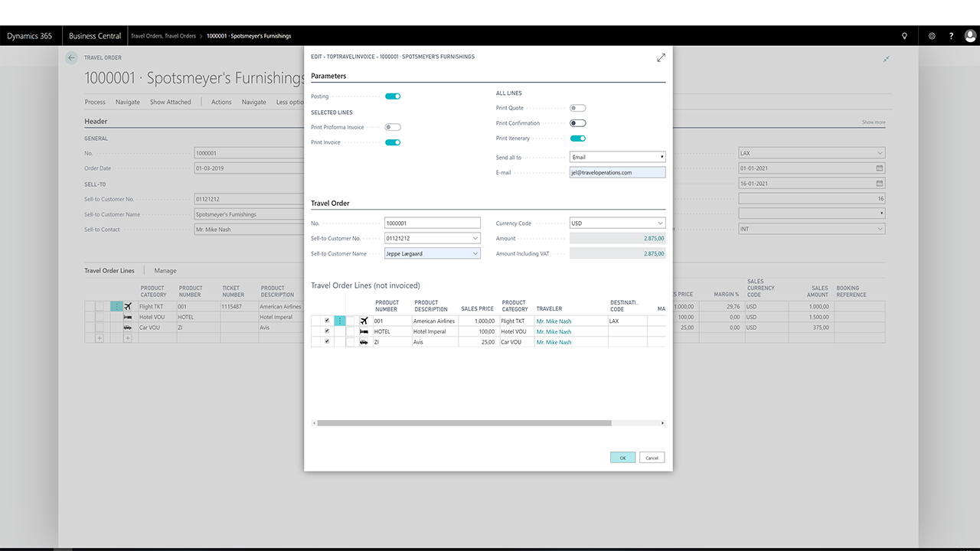Click the background ticket number 1115487 cell

coord(239,306)
